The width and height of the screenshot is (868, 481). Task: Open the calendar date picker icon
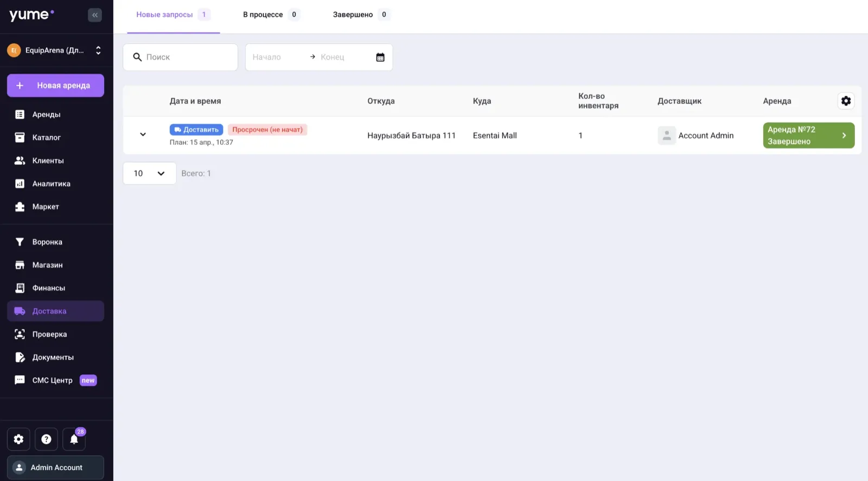380,57
